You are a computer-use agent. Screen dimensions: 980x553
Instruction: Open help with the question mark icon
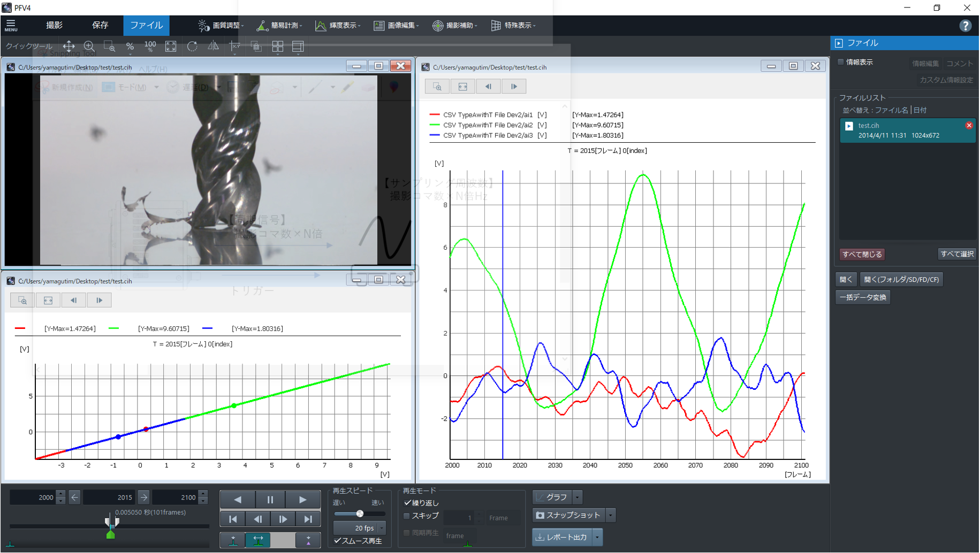(x=965, y=26)
